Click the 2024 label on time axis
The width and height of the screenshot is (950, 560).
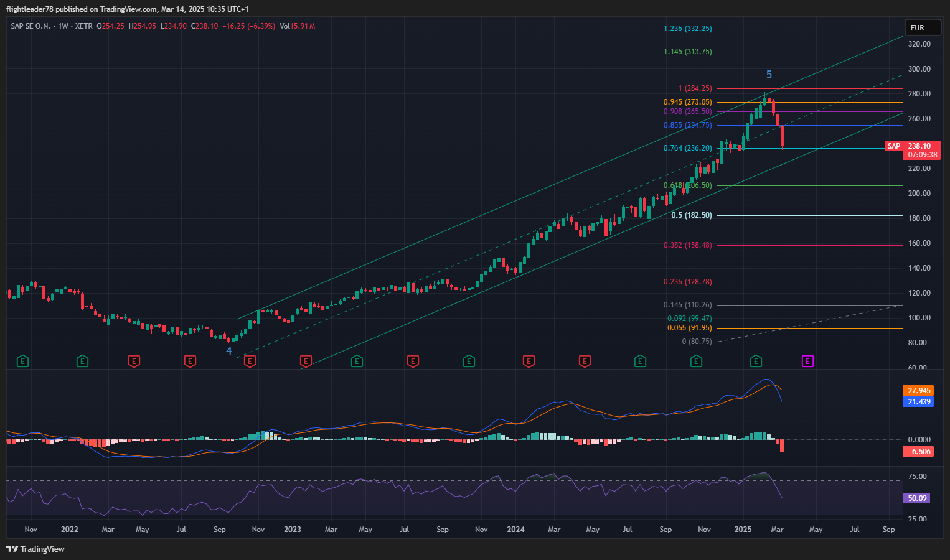tap(516, 530)
